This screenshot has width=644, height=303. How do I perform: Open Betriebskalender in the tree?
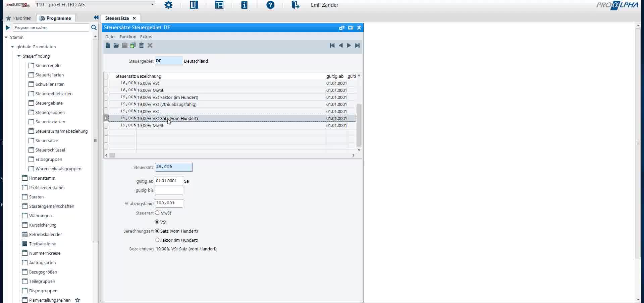click(x=46, y=234)
